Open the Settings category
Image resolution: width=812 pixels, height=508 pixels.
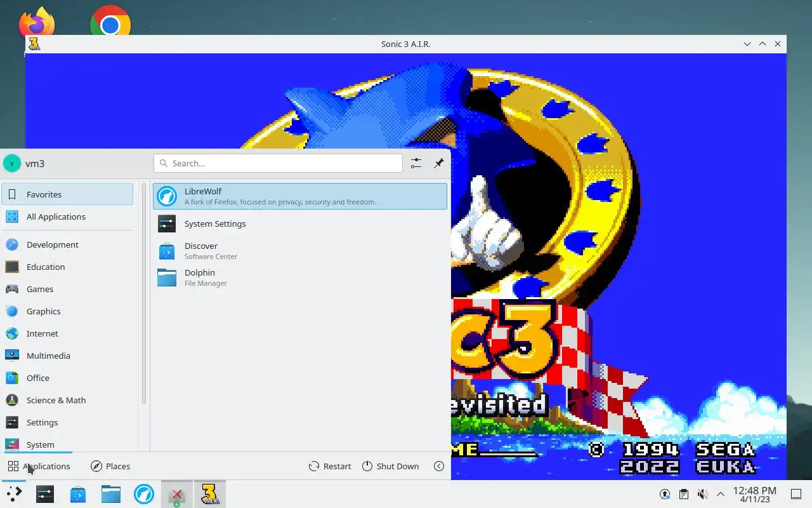(67, 422)
